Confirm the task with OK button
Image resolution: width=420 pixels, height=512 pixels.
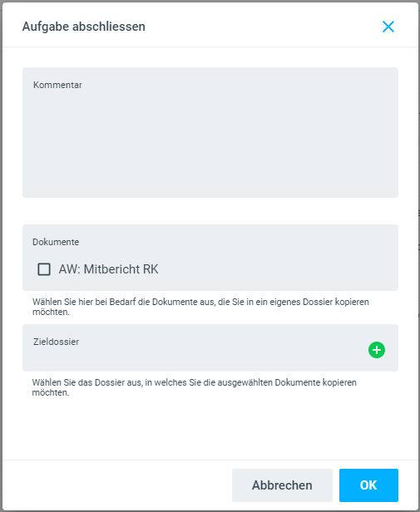point(368,485)
